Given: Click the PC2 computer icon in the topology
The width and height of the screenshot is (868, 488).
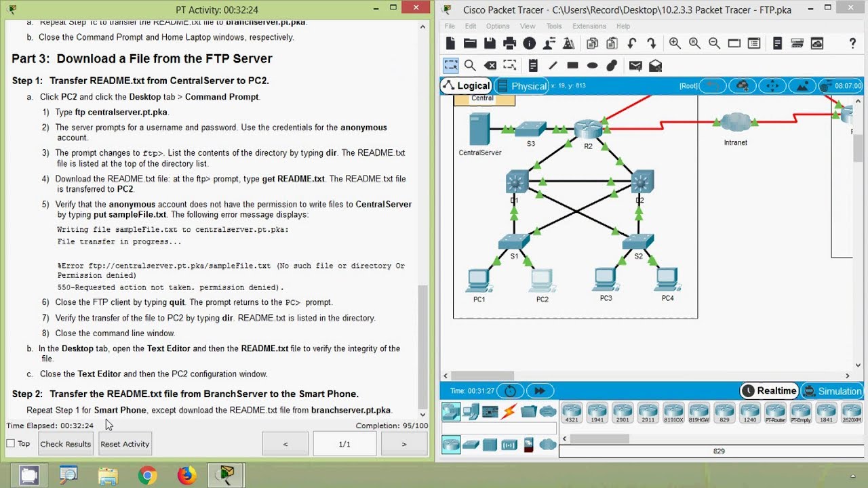Looking at the screenshot, I should [x=541, y=280].
